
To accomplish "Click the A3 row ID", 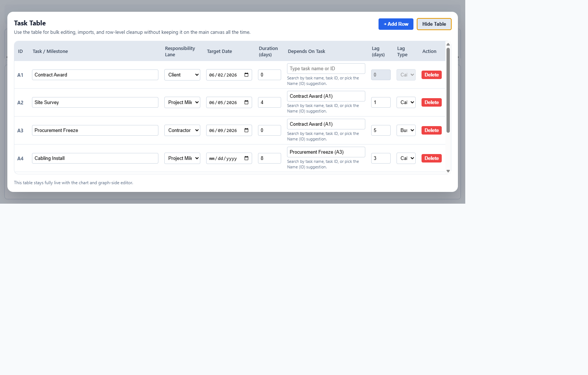I will 20,131.
